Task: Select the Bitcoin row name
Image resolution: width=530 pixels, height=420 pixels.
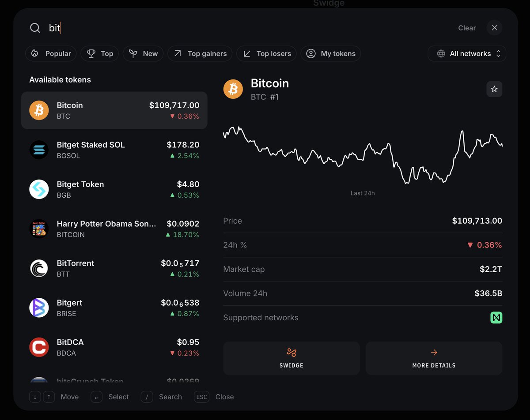Action: click(70, 105)
